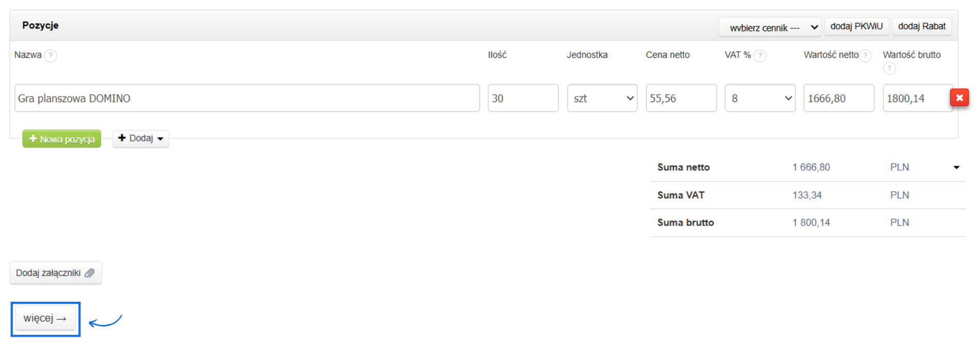Open the VAT rate dropdown

click(760, 98)
